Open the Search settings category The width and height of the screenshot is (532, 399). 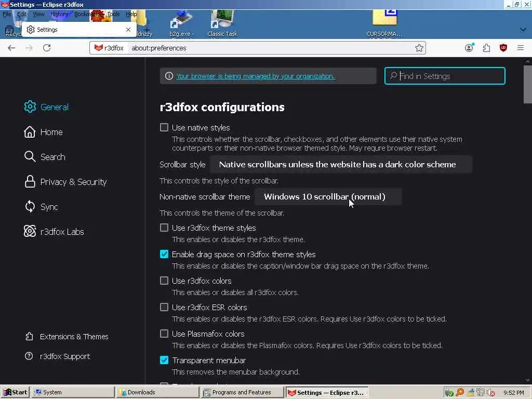45,157
